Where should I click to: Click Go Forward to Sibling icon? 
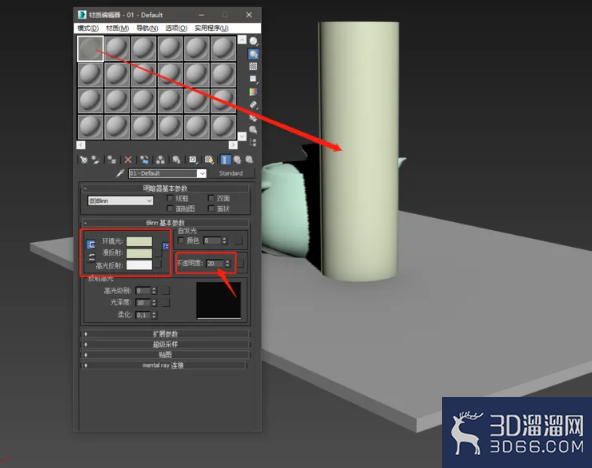pyautogui.click(x=249, y=160)
